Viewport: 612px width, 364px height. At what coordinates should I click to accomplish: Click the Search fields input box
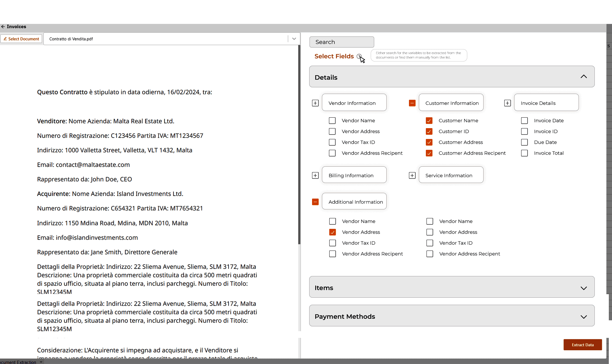coord(341,42)
